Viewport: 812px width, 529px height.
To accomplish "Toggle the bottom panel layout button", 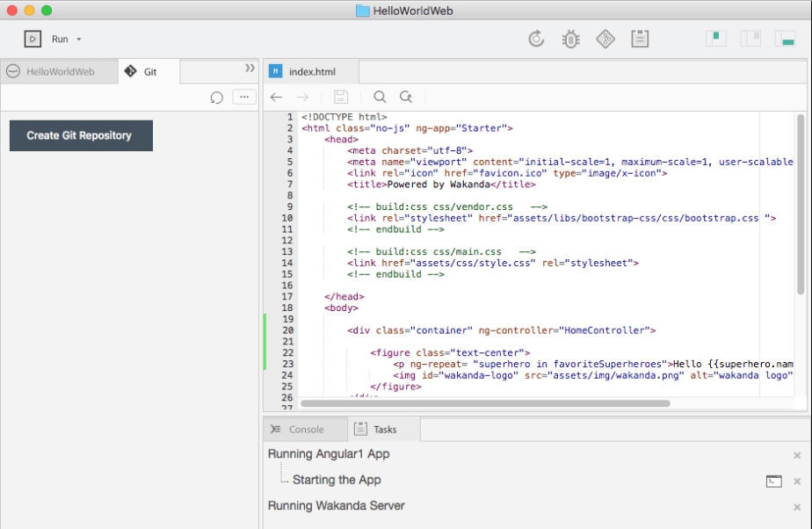I will click(786, 38).
